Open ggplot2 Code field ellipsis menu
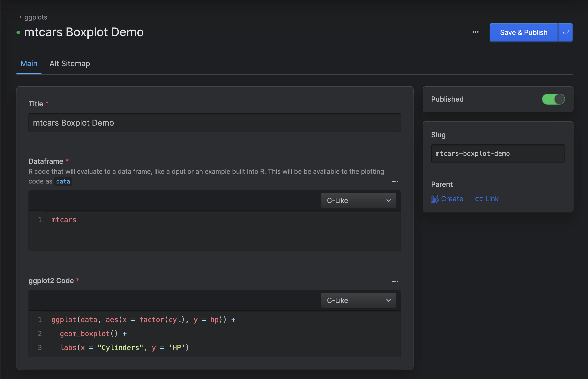 (x=395, y=281)
